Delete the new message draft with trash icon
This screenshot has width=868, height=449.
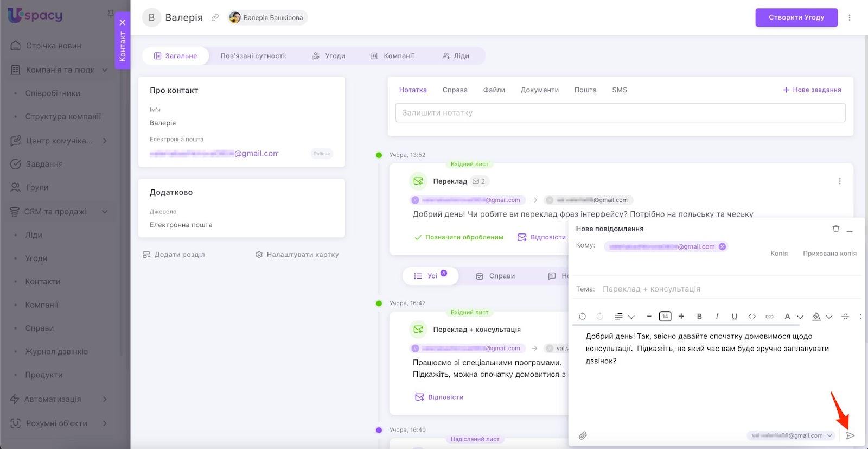click(x=836, y=229)
